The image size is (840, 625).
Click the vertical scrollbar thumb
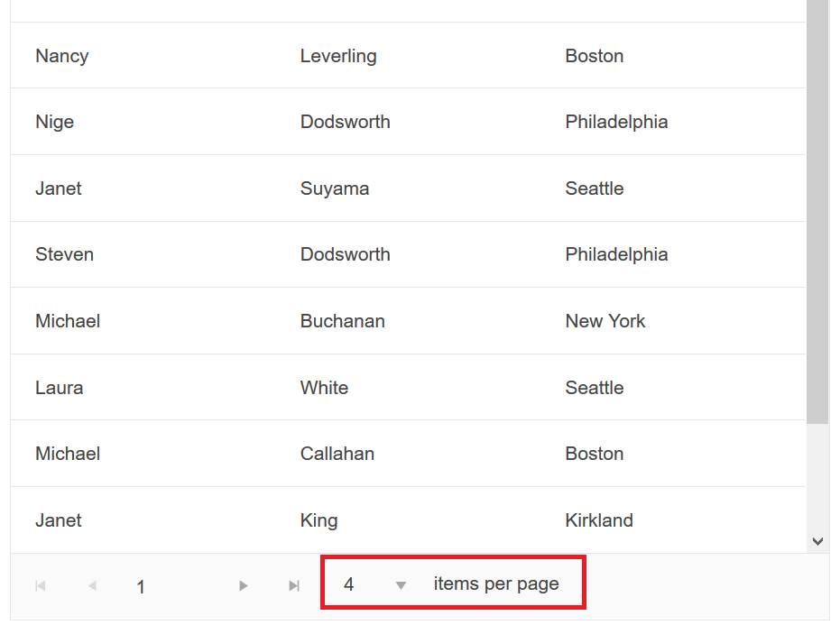[817, 212]
